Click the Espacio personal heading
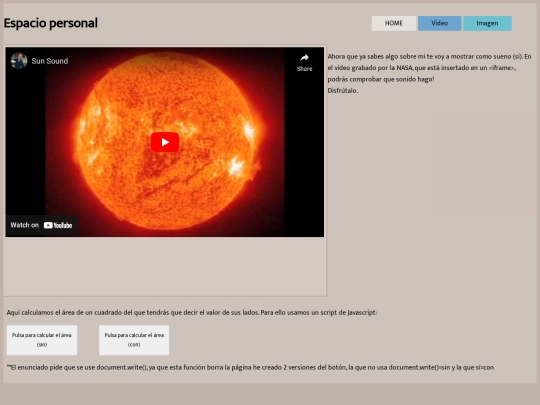The image size is (540, 405). tap(51, 23)
